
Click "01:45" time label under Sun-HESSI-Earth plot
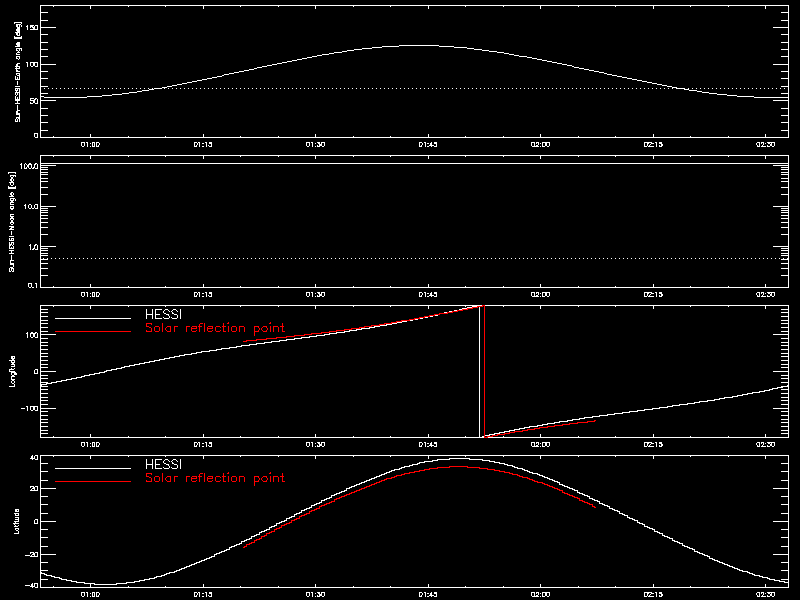tap(428, 144)
